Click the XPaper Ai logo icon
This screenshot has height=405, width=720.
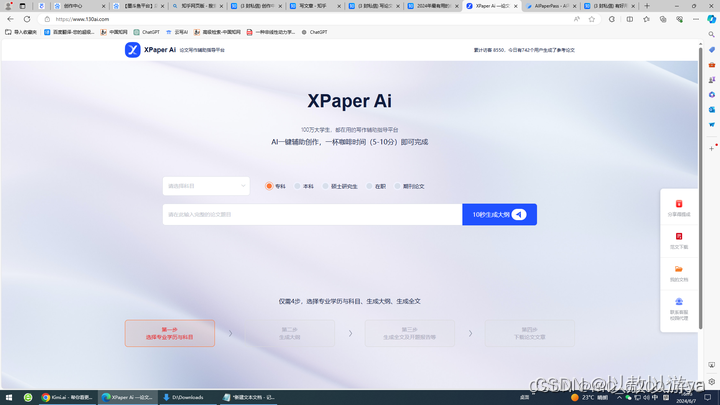coord(133,50)
